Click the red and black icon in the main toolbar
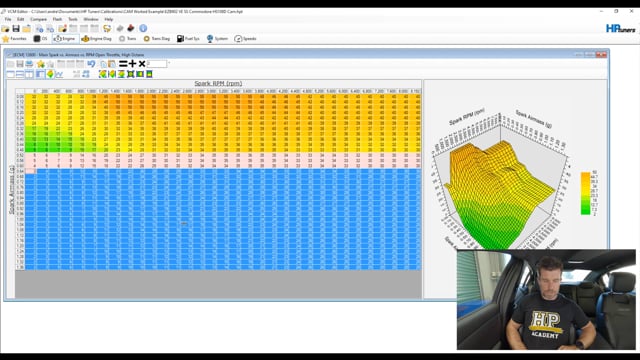 pyautogui.click(x=131, y=28)
